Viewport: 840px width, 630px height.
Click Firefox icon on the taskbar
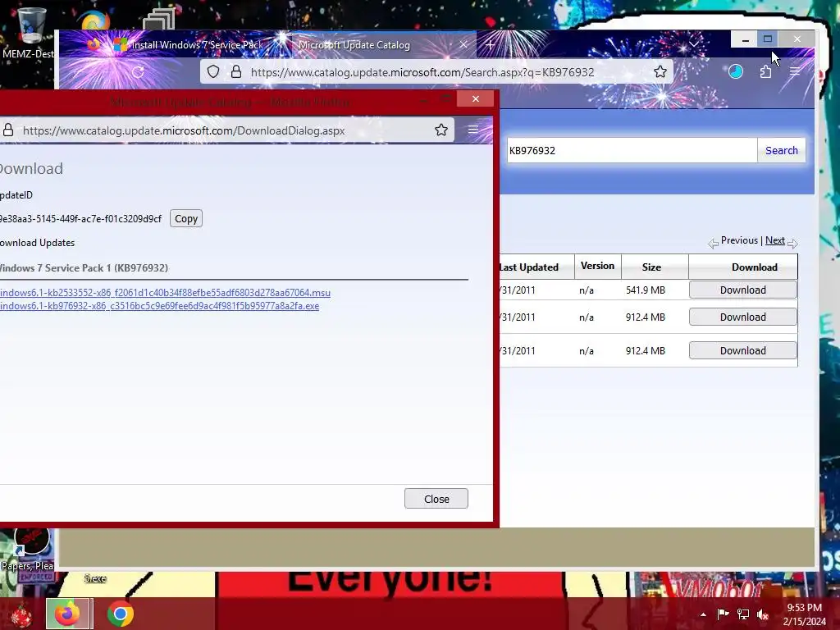pyautogui.click(x=69, y=614)
